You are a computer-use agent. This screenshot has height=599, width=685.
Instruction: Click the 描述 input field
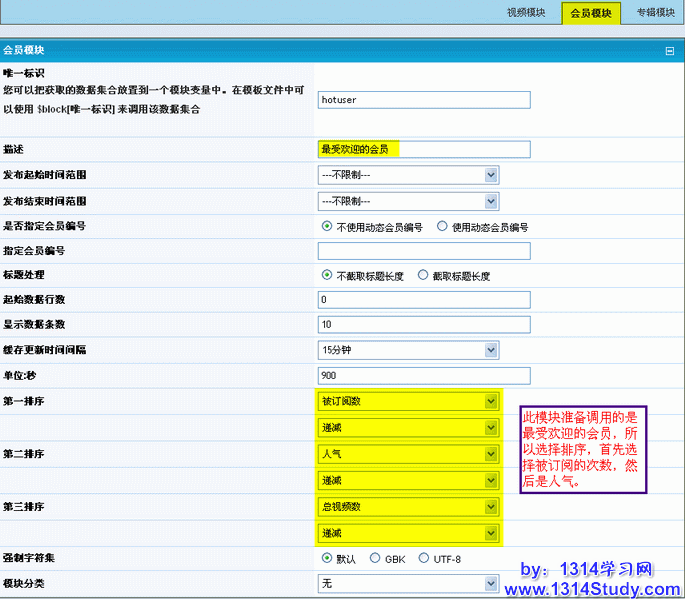423,149
